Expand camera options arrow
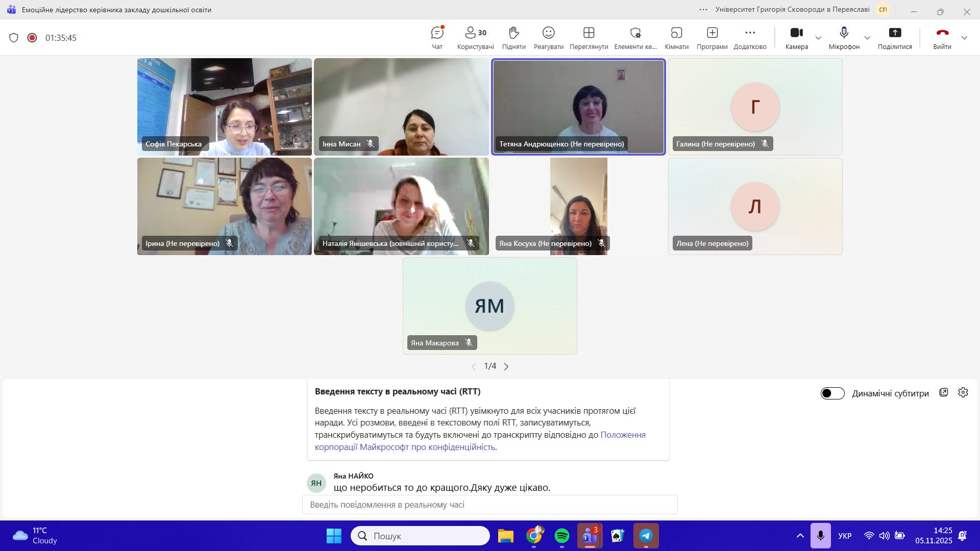The image size is (980, 551). tap(818, 38)
